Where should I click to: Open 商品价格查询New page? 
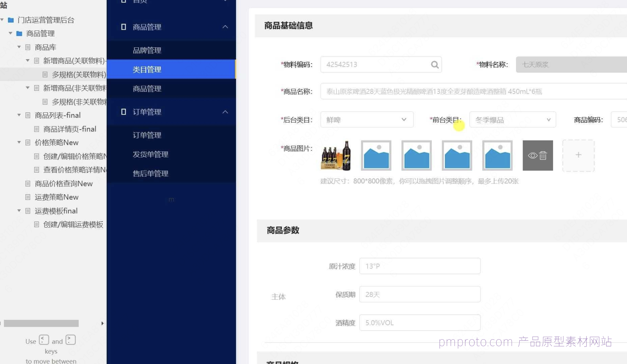[x=64, y=183]
